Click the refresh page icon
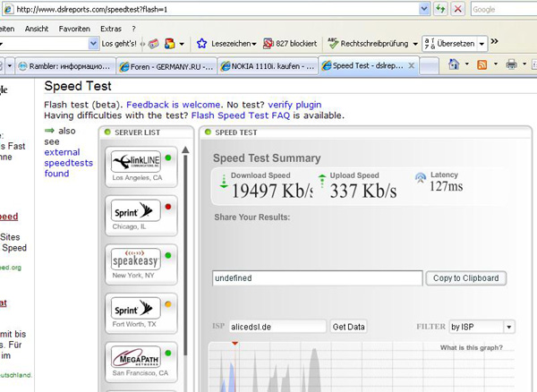 tap(441, 9)
